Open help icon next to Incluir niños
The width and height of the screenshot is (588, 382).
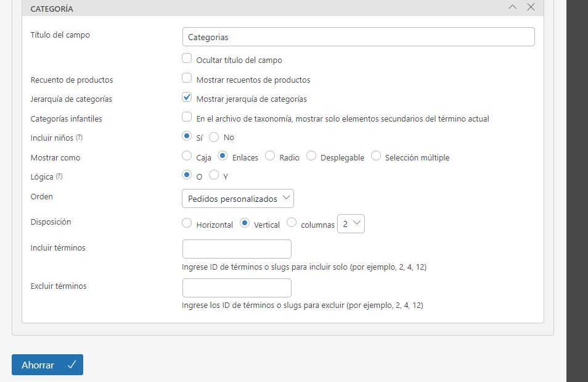(79, 138)
